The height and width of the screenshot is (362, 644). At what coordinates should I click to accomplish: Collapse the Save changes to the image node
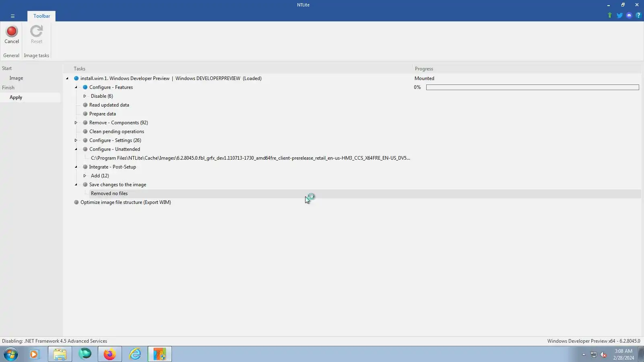76,185
